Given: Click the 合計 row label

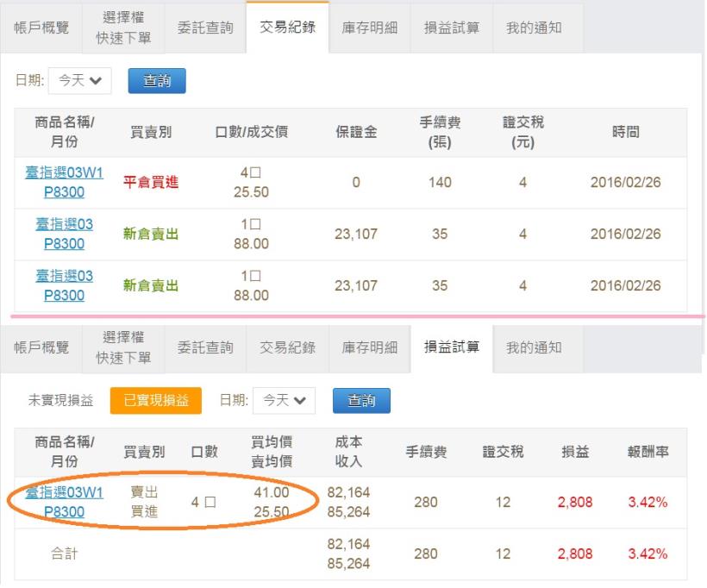Looking at the screenshot, I should click(64, 554).
